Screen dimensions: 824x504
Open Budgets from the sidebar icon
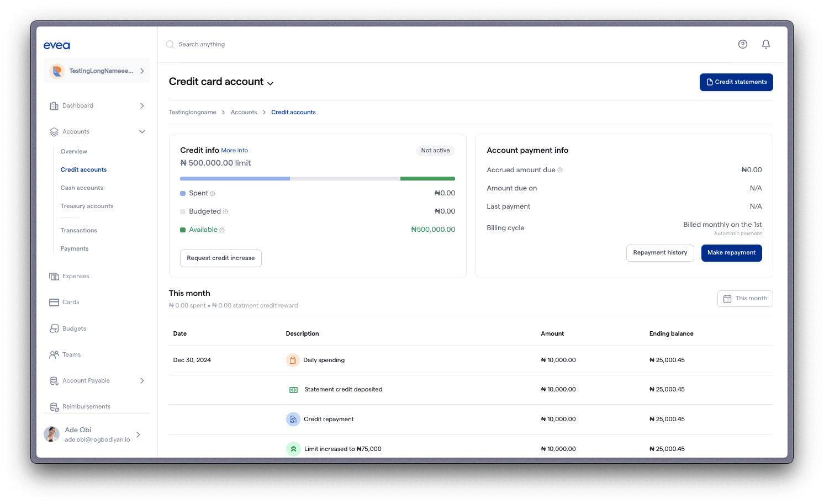(55, 328)
